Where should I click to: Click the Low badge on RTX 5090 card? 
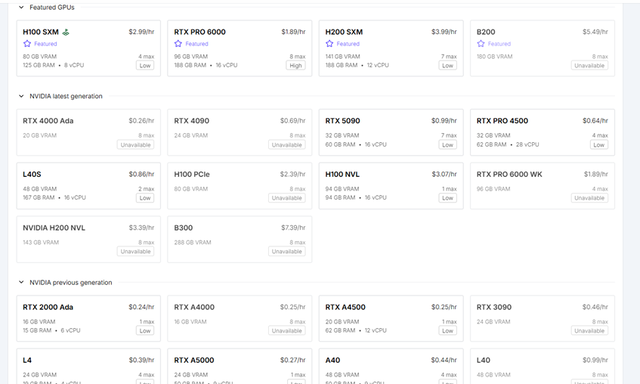(448, 145)
